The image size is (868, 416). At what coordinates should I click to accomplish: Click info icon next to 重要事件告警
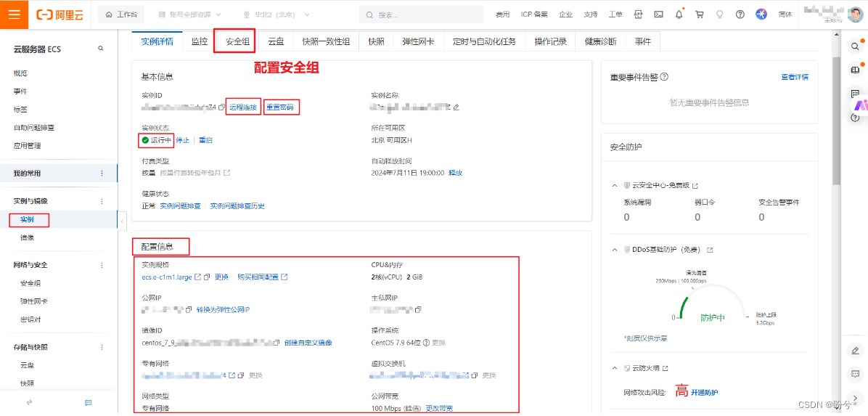[665, 78]
